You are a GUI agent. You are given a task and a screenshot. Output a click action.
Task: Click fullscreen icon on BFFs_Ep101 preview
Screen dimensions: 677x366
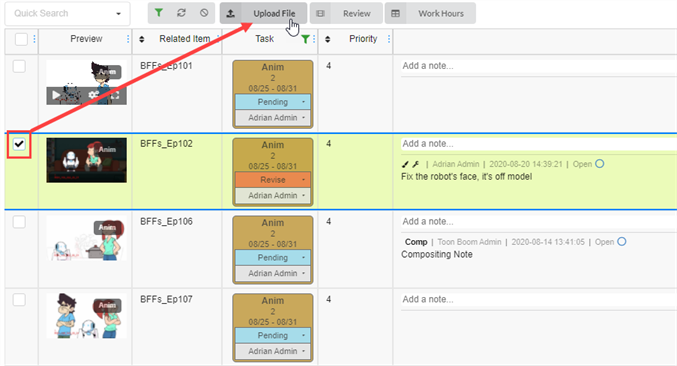click(x=115, y=95)
